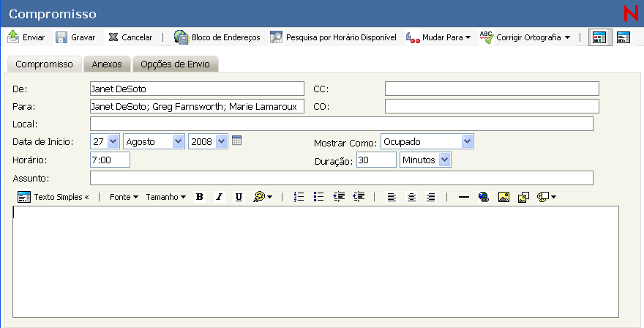Select the HTML view toggle icon
Image resolution: width=644 pixels, height=328 pixels.
tap(600, 37)
